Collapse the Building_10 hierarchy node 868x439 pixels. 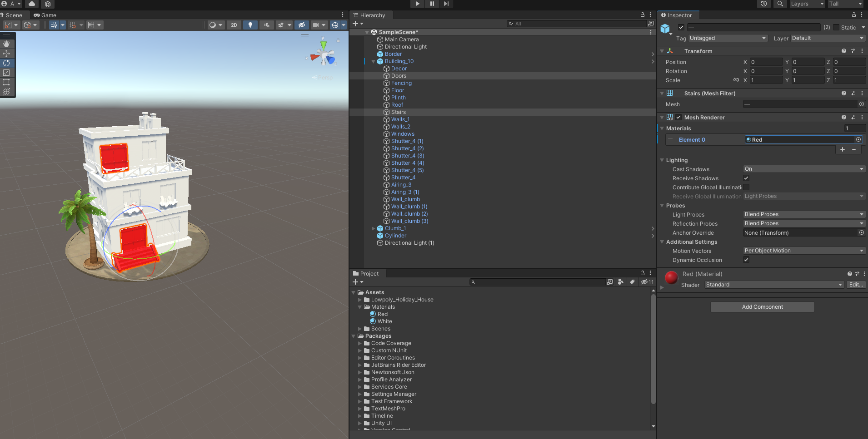click(x=374, y=61)
